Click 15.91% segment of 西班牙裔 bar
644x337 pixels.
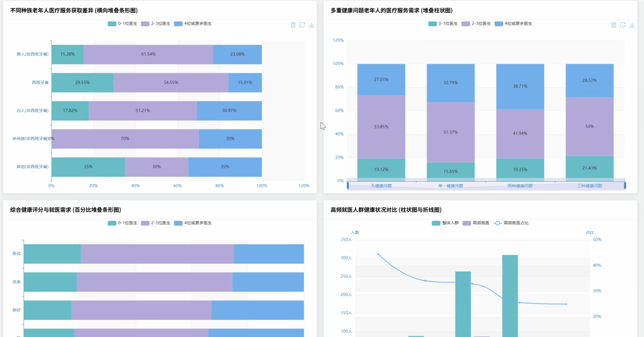245,83
